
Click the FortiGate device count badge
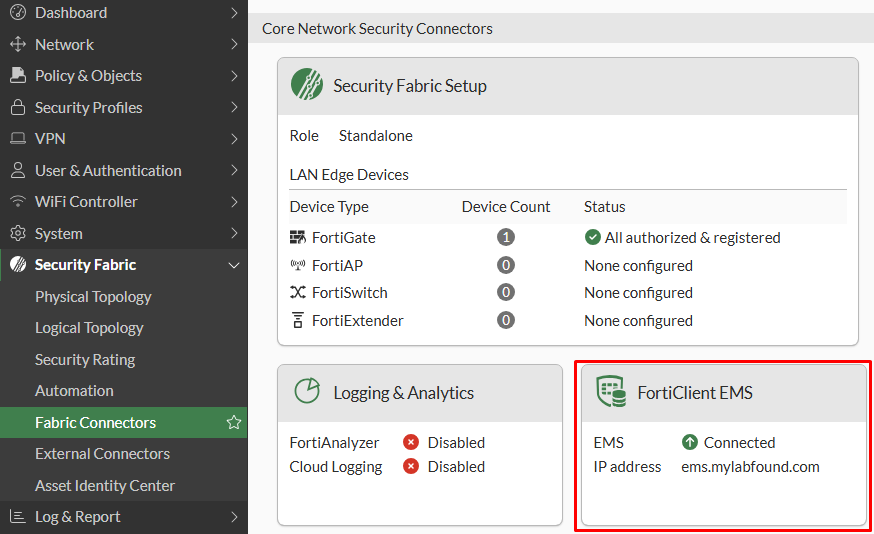point(506,237)
